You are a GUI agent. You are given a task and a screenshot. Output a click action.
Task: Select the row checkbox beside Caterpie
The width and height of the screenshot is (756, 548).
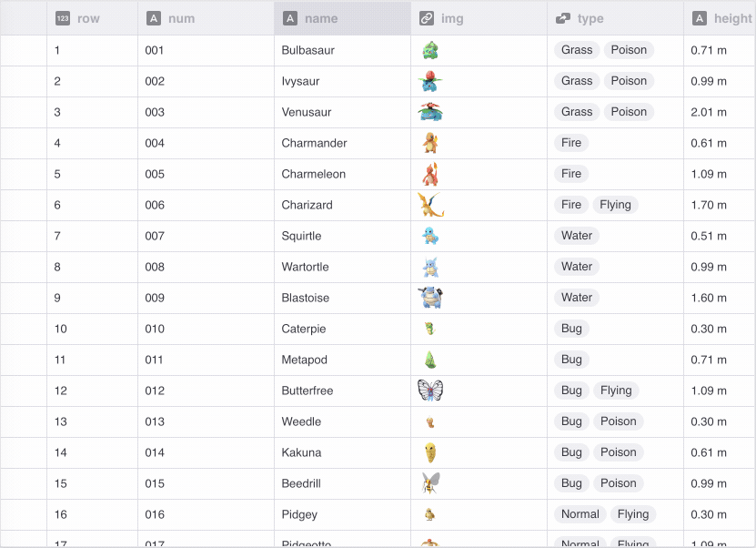(x=24, y=329)
